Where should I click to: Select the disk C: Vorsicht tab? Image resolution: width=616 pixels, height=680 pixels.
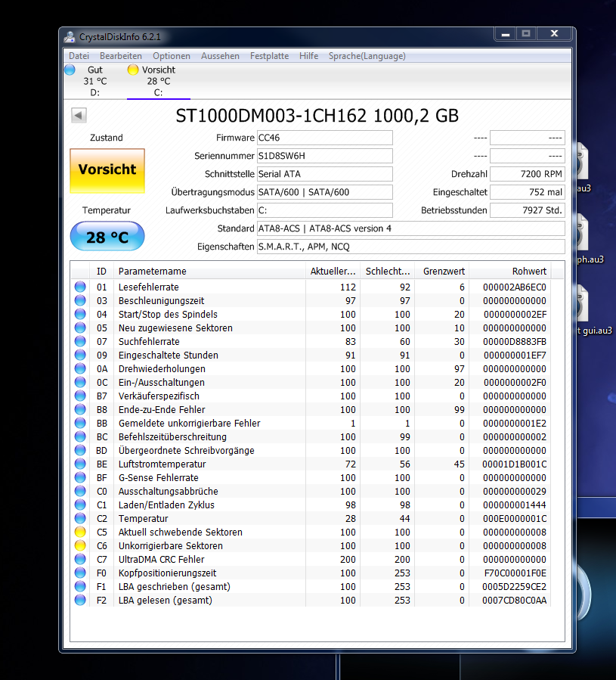[x=158, y=81]
